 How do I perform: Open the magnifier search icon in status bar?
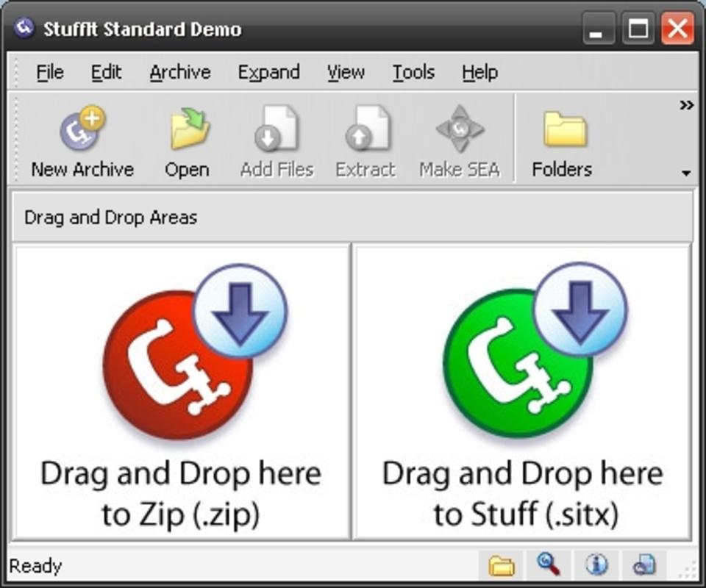(548, 564)
